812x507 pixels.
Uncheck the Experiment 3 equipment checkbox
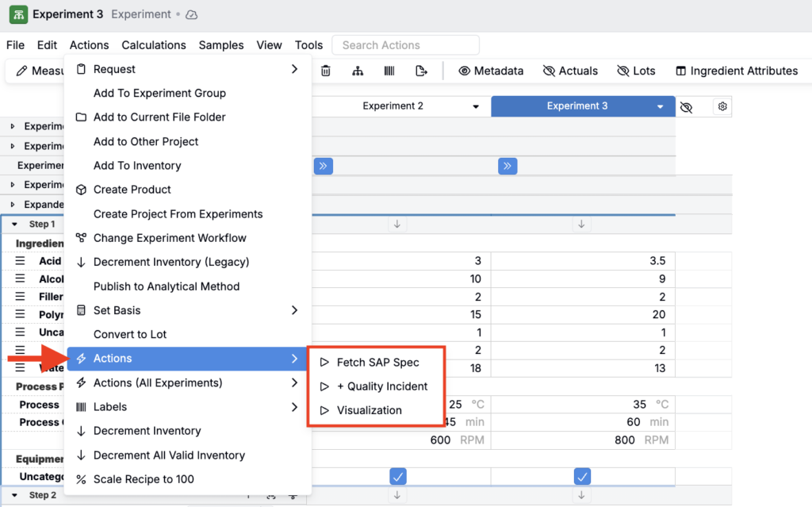tap(583, 476)
